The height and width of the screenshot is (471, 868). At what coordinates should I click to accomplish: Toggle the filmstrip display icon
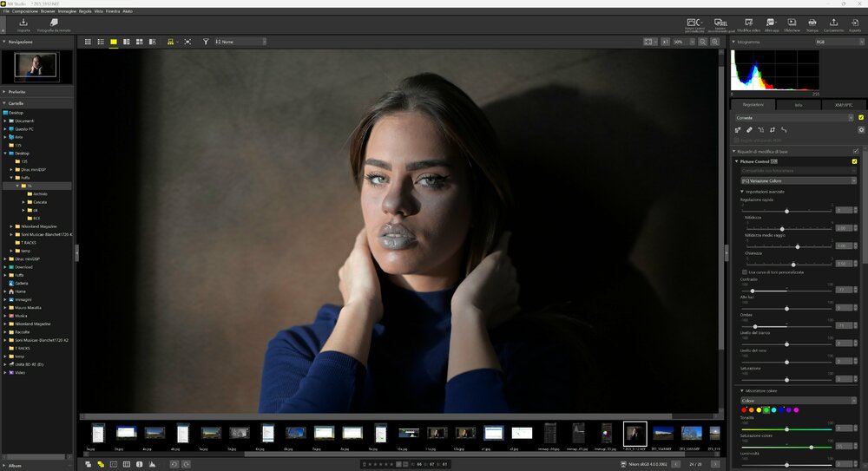tap(170, 42)
